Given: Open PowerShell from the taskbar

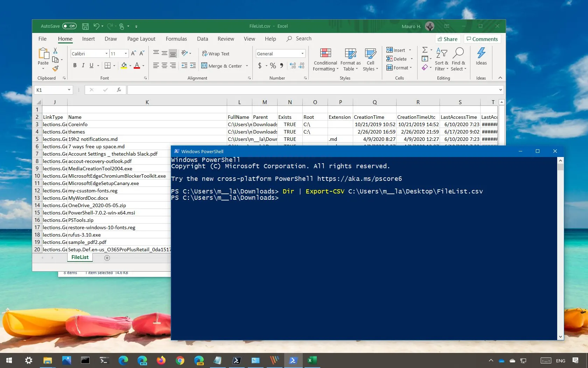Looking at the screenshot, I should click(293, 360).
